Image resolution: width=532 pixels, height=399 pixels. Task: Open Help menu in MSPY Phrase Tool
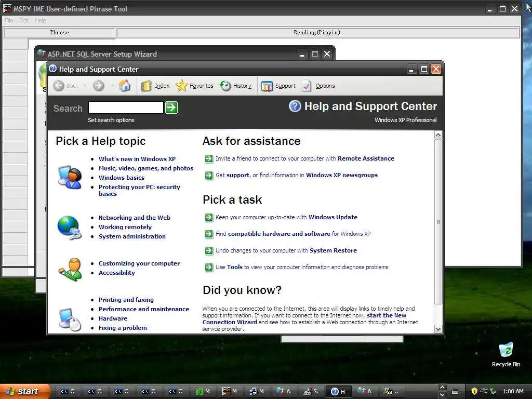[x=40, y=20]
